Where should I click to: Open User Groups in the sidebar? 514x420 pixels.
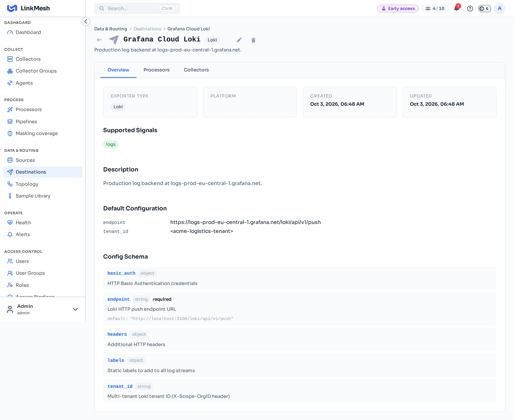42,273
